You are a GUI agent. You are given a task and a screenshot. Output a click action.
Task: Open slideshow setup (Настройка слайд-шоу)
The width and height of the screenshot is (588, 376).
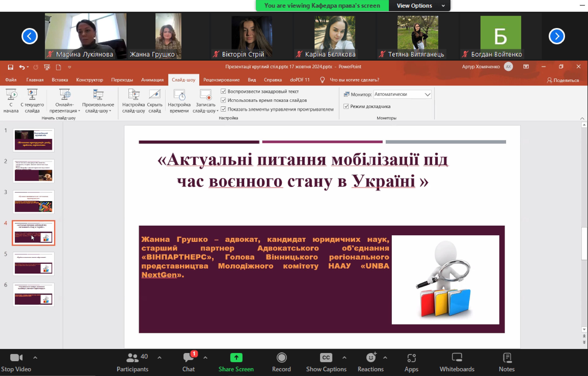click(134, 95)
